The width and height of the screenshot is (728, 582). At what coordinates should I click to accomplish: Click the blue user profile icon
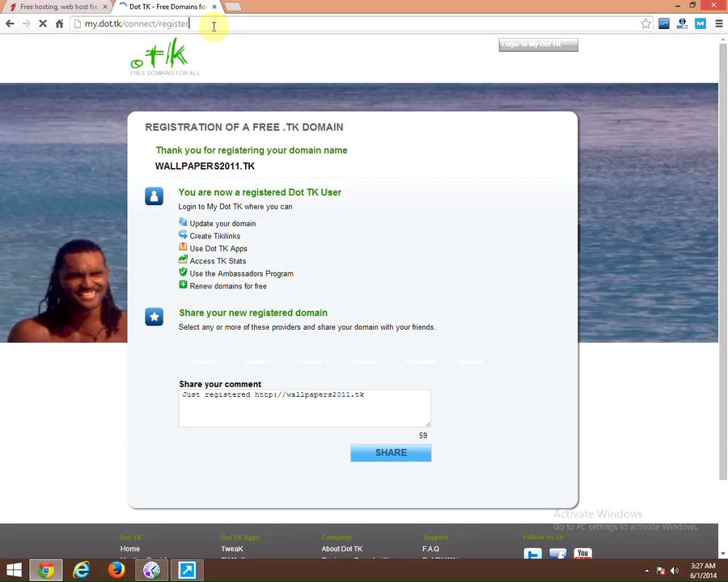[154, 196]
